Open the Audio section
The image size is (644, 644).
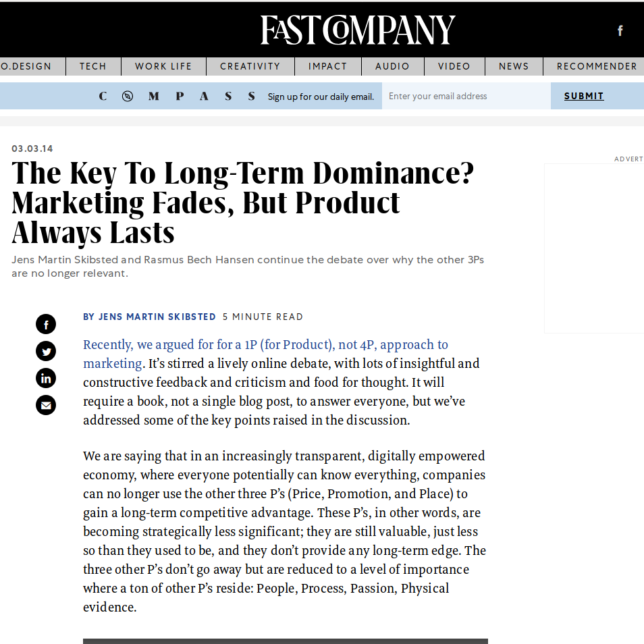click(x=393, y=67)
